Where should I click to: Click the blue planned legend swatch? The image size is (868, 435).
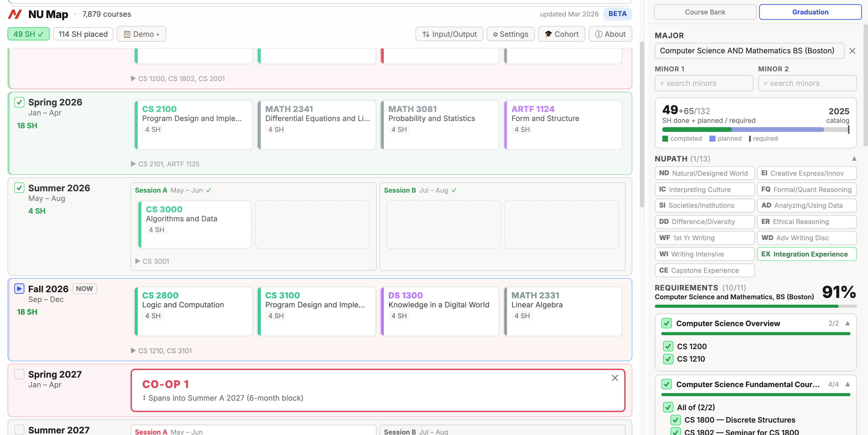coord(712,139)
